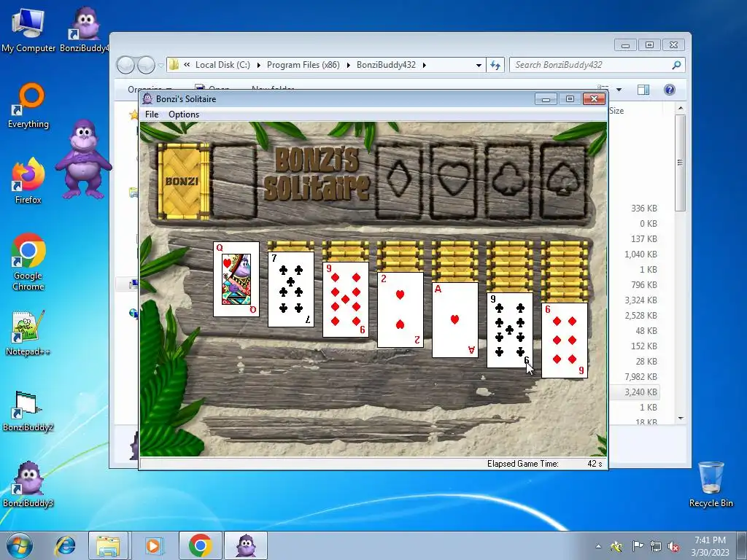747x560 pixels.
Task: Select the Ace of hearts card
Action: point(455,320)
